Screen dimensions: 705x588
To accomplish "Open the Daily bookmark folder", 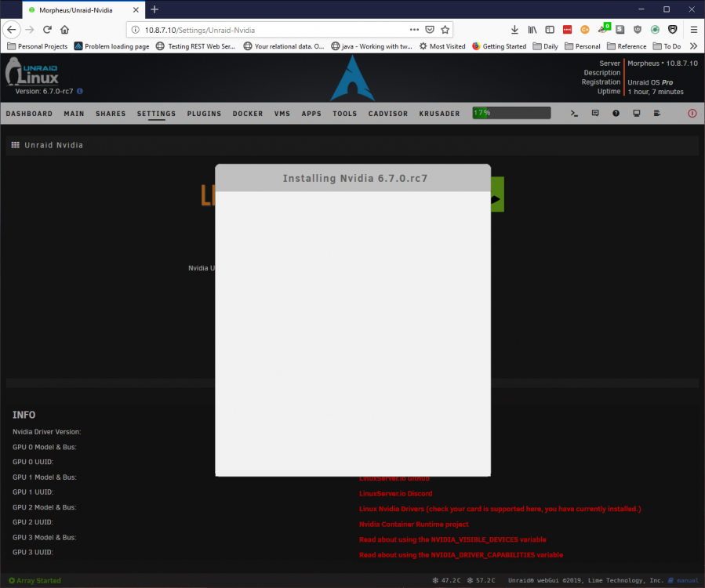I will [x=545, y=46].
